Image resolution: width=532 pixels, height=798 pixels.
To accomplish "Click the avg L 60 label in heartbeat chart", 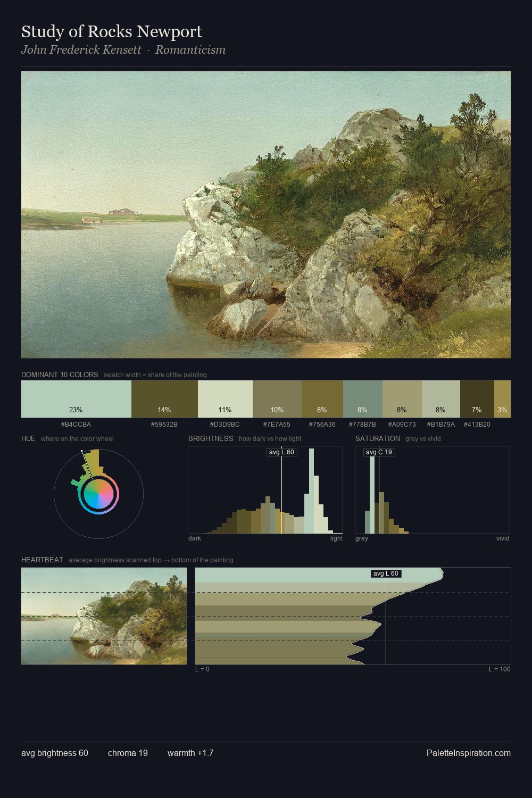I will click(x=386, y=573).
